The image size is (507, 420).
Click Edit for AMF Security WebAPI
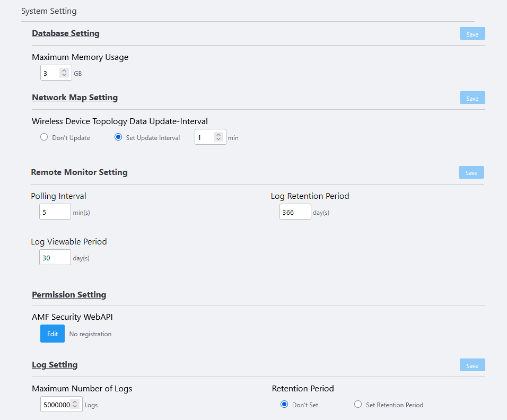click(x=53, y=334)
